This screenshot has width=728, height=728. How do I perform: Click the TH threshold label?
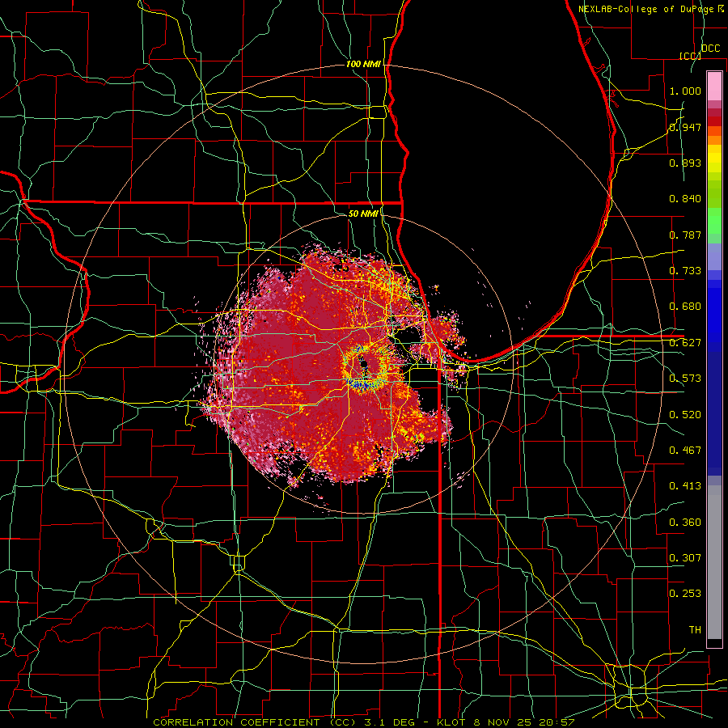pyautogui.click(x=695, y=630)
